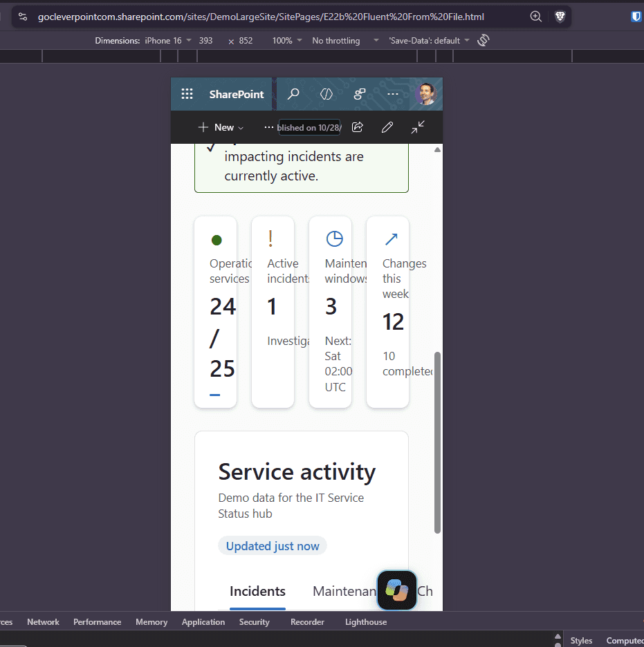This screenshot has height=647, width=644.
Task: Open the code/dev icon in SharePoint header
Action: pyautogui.click(x=326, y=94)
